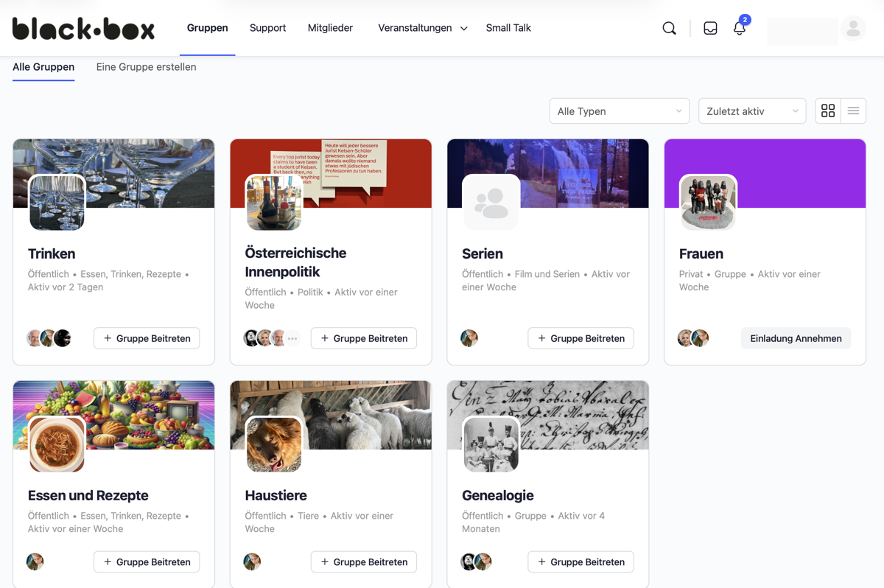The image size is (884, 588).
Task: Select the Eine Gruppe erstellen tab
Action: 146,67
